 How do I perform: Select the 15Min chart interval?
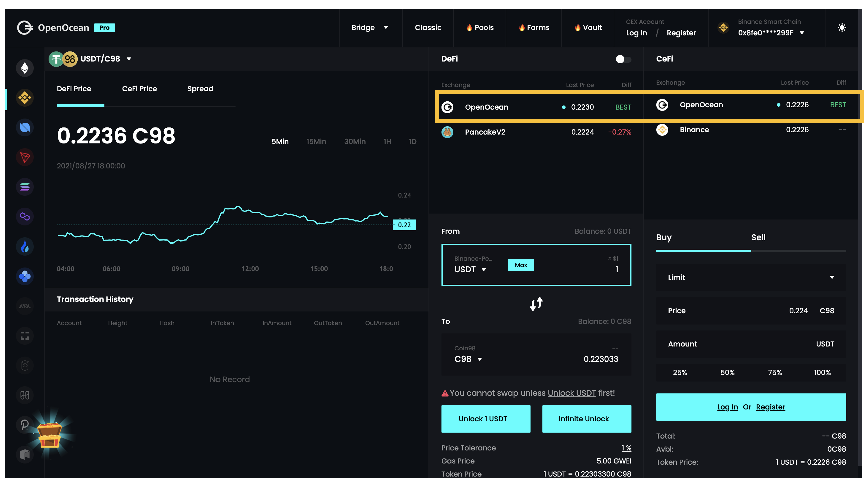[x=316, y=142]
